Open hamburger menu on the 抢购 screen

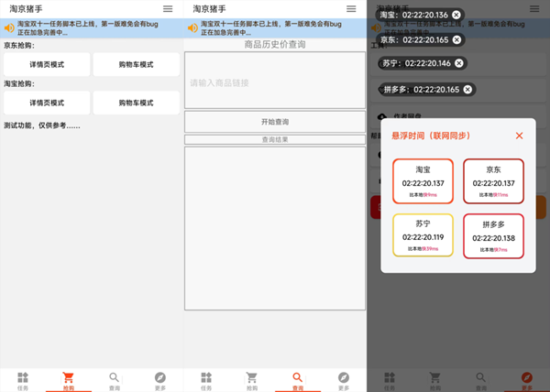(x=168, y=9)
